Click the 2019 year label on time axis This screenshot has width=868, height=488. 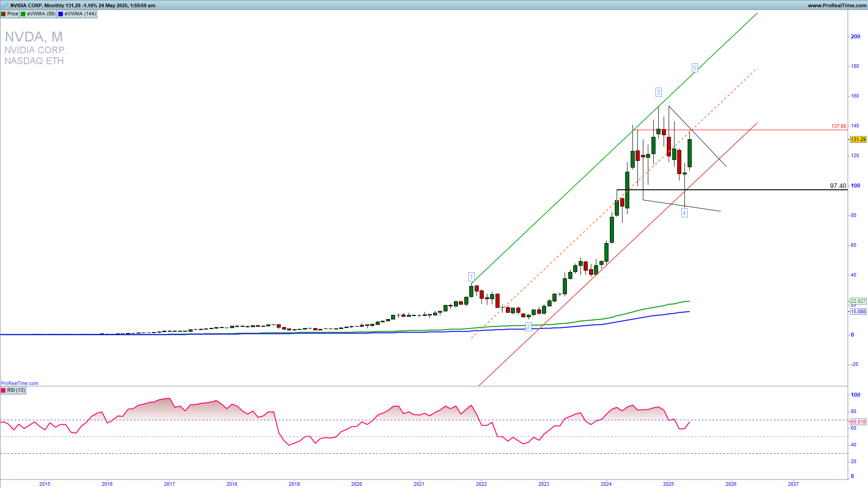pyautogui.click(x=294, y=484)
